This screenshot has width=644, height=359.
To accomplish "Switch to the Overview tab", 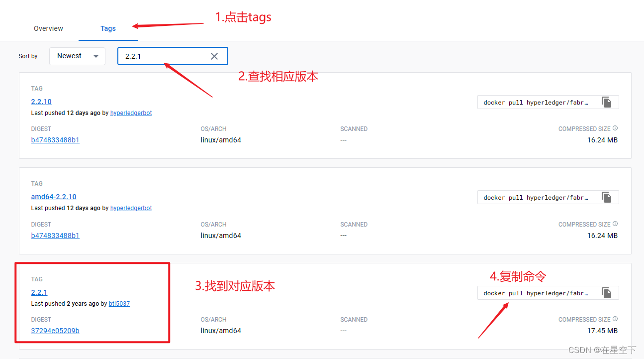I will 48,28.
